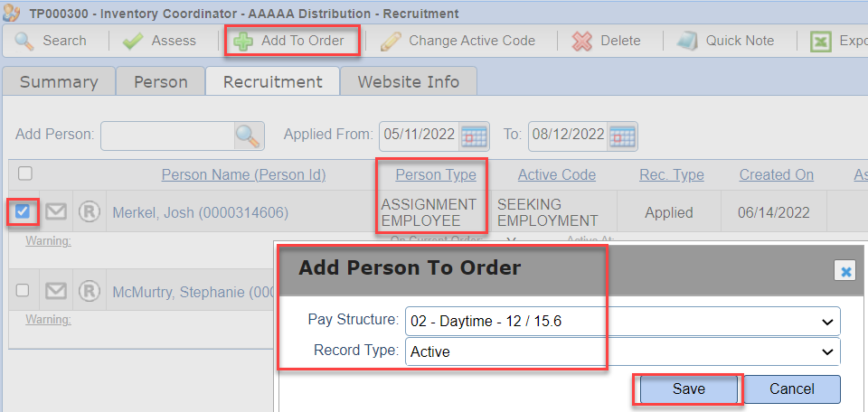Image resolution: width=868 pixels, height=412 pixels.
Task: Sort by Created On column header
Action: [x=776, y=175]
